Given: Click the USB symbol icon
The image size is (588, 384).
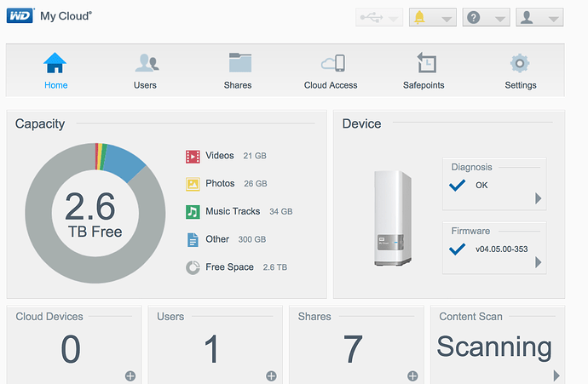Looking at the screenshot, I should tap(372, 17).
